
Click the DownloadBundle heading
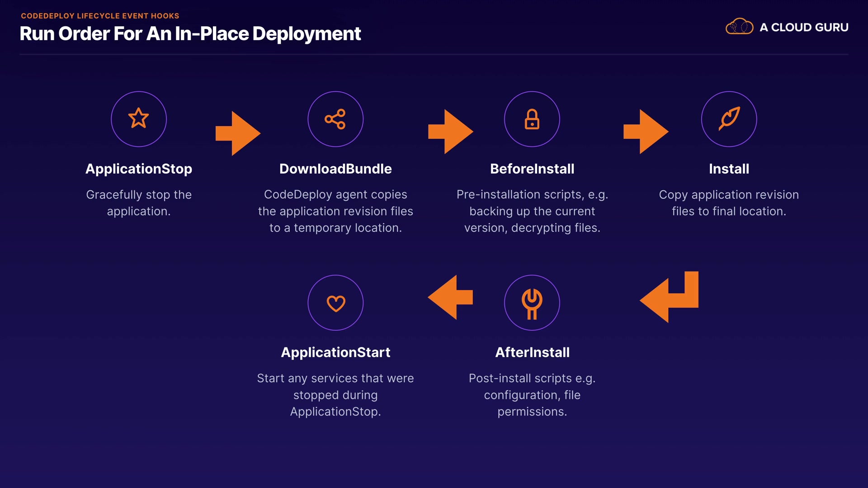click(335, 169)
